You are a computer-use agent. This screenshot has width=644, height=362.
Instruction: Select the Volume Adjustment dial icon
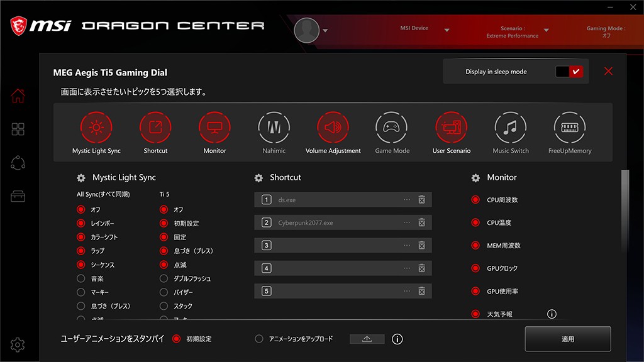point(333,128)
